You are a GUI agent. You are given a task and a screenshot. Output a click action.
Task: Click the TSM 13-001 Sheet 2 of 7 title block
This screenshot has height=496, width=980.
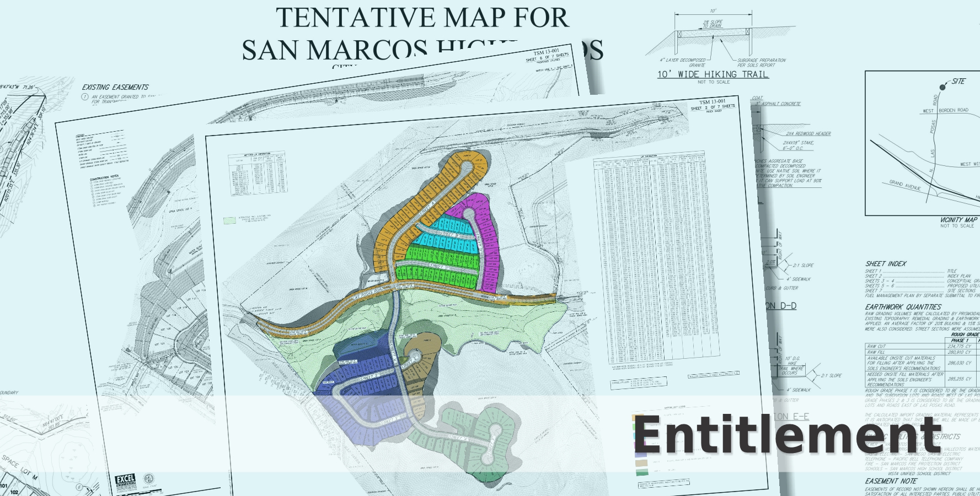click(713, 106)
